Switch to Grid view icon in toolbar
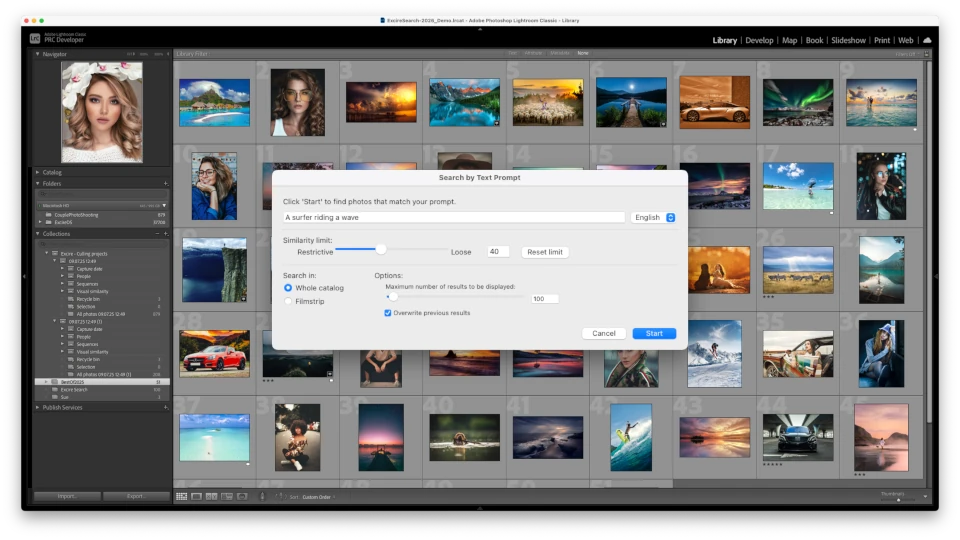Screen dimensions: 960x540 pyautogui.click(x=181, y=496)
